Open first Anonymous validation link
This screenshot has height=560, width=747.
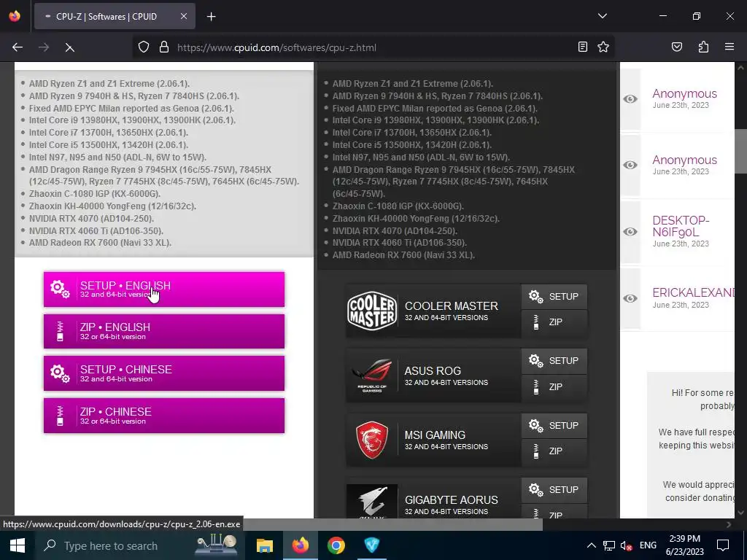[684, 94]
